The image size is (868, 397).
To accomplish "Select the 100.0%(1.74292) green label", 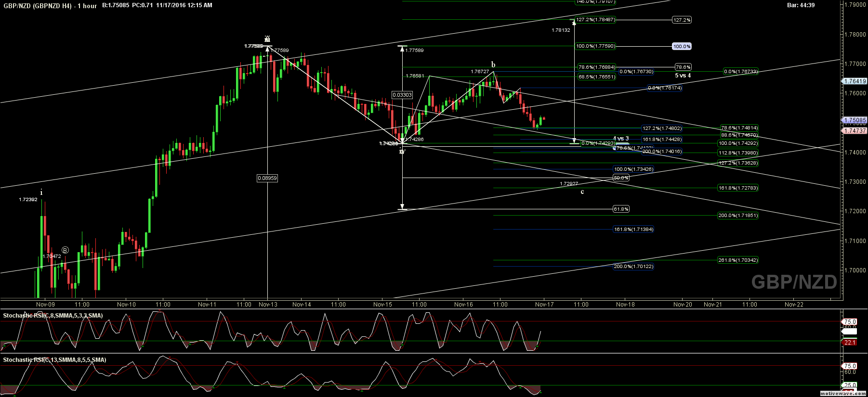I will click(738, 143).
